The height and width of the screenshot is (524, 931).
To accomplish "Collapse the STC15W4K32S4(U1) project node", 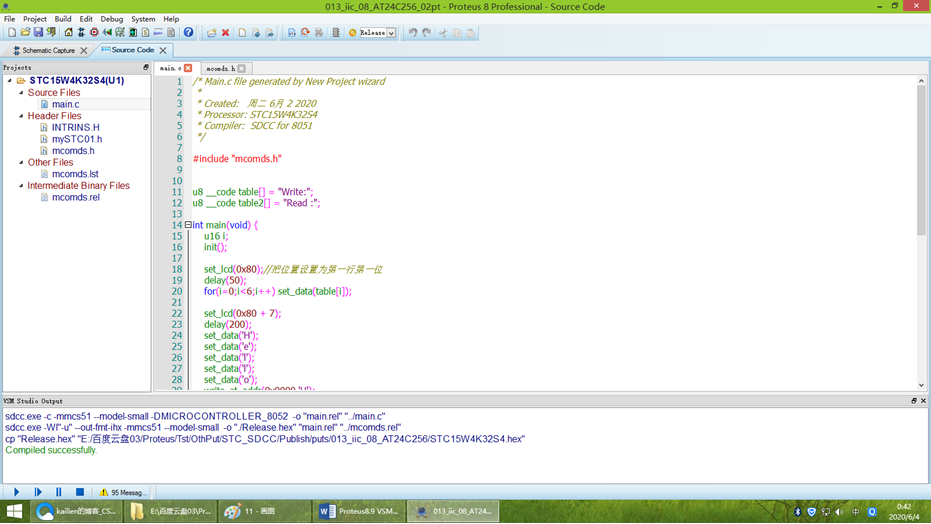I will [10, 81].
